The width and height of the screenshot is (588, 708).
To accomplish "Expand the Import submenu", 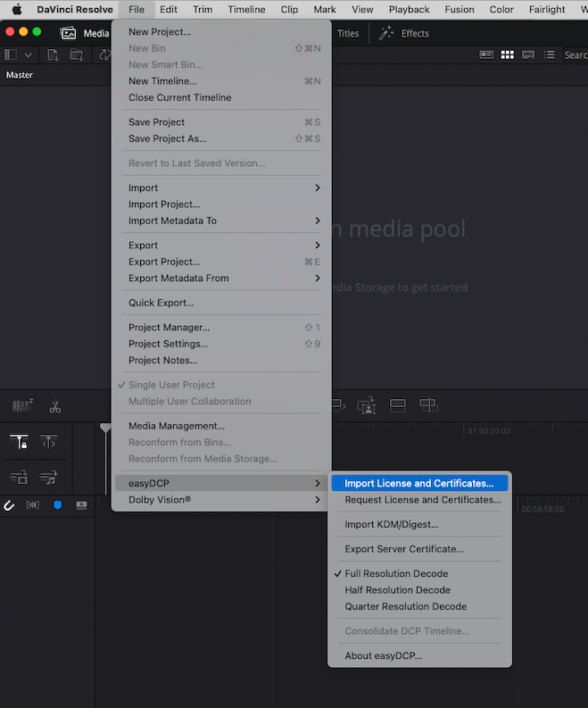I will (x=221, y=187).
